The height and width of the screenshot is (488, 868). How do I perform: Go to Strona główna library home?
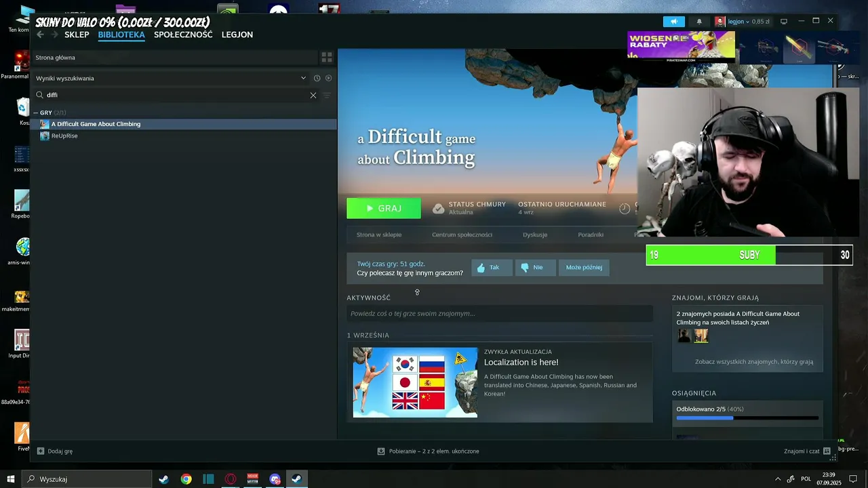point(56,58)
